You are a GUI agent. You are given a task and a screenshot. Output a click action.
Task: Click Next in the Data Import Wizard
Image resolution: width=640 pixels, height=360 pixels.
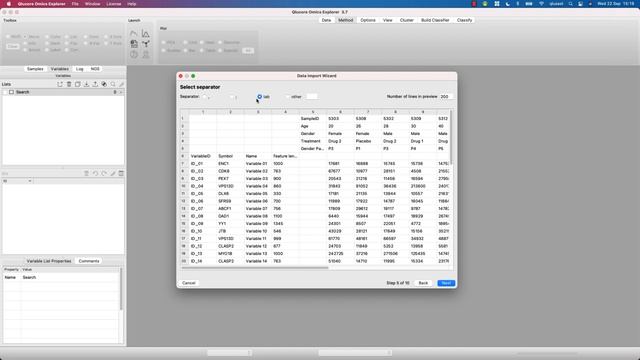click(x=446, y=283)
